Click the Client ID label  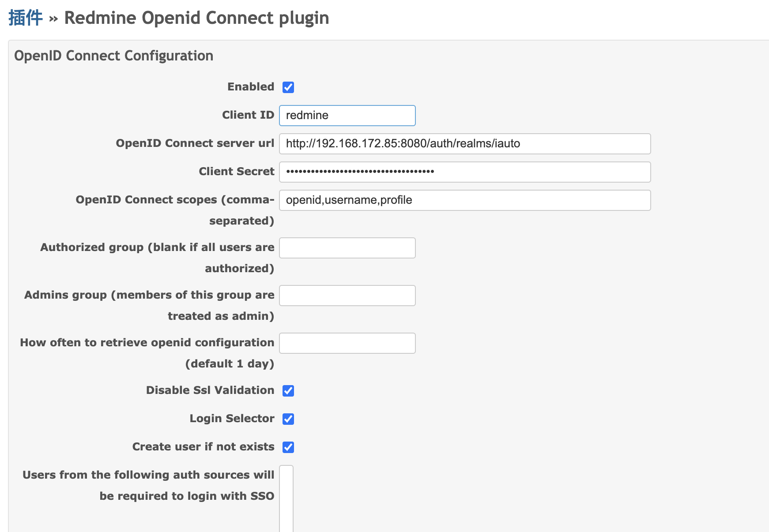point(248,115)
